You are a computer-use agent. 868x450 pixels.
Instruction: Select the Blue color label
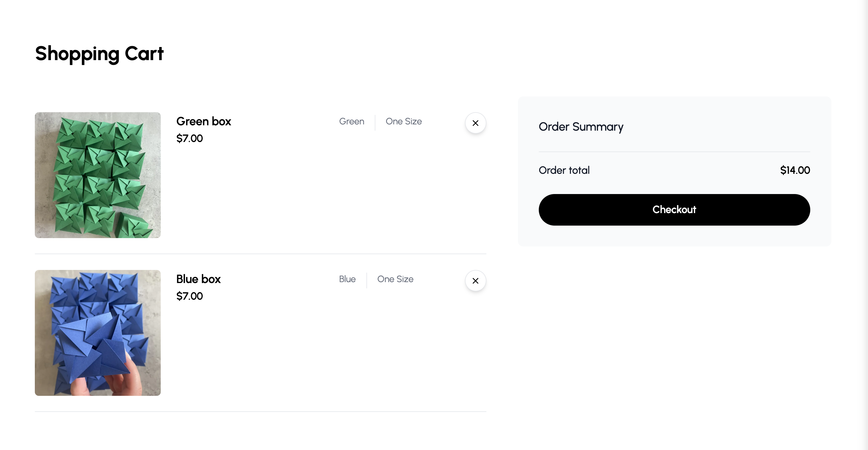tap(347, 279)
